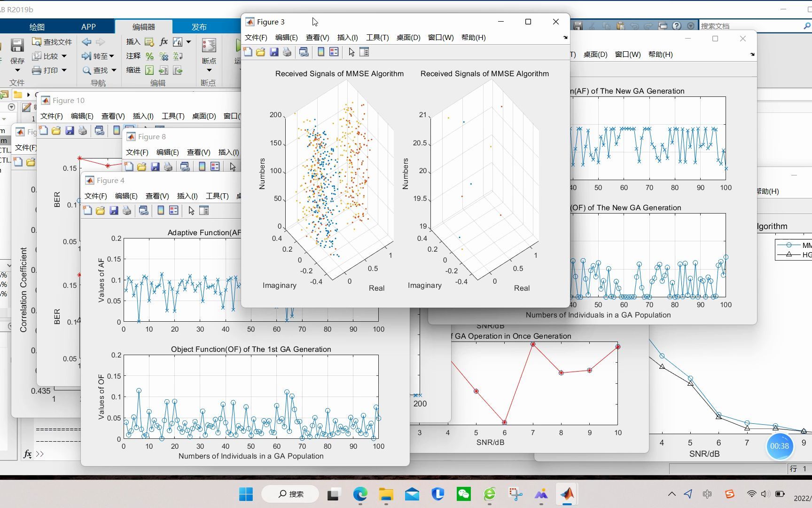Expand the 断点 breakpoints dropdown arrow
Screen dimensions: 812x508
[209, 71]
